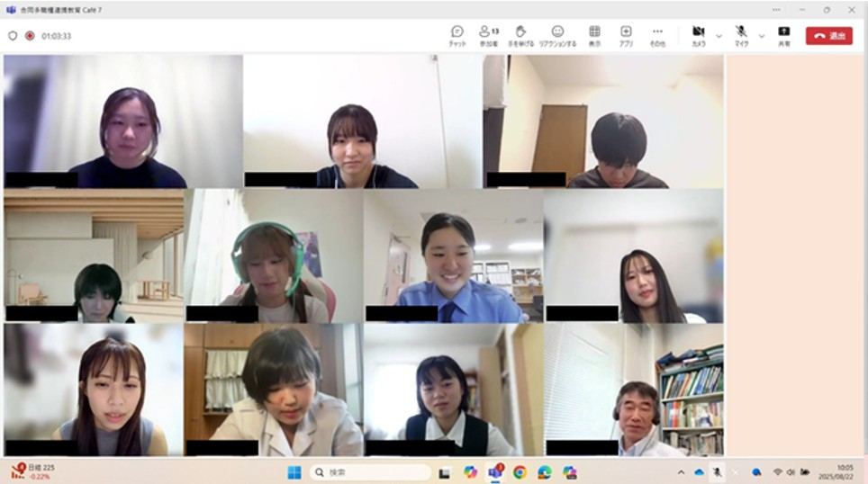This screenshot has height=484, width=868.
Task: Open the 表示 view layout options
Action: (x=594, y=35)
